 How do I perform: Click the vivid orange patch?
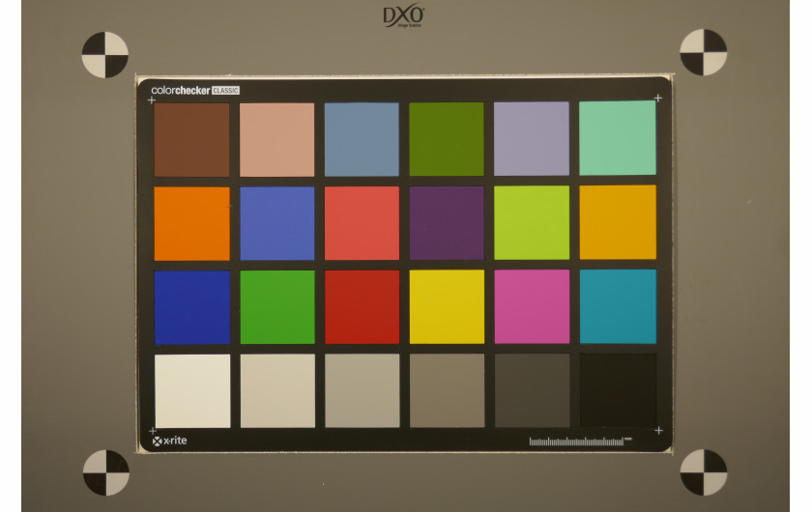pos(191,224)
